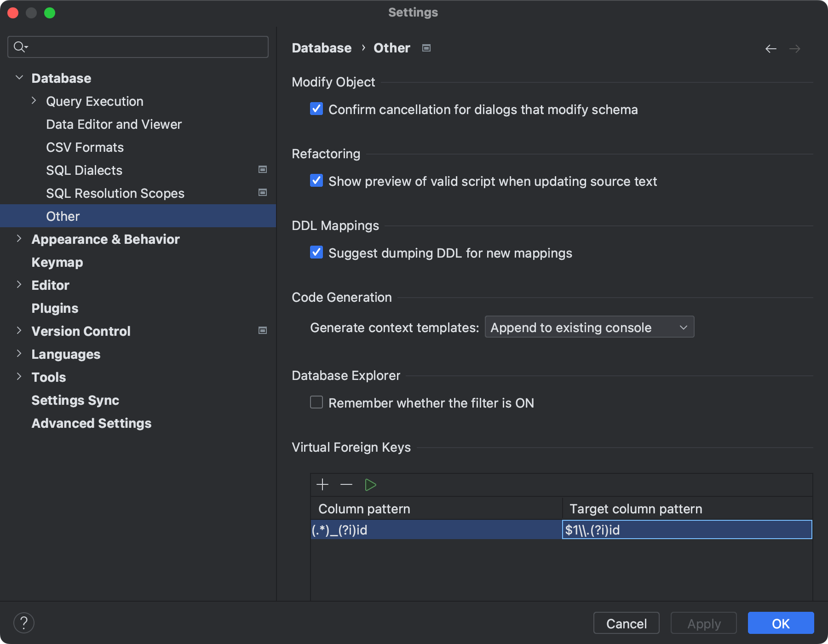Click the project-level icon beside SQL Dialects
The image size is (828, 644).
(262, 169)
